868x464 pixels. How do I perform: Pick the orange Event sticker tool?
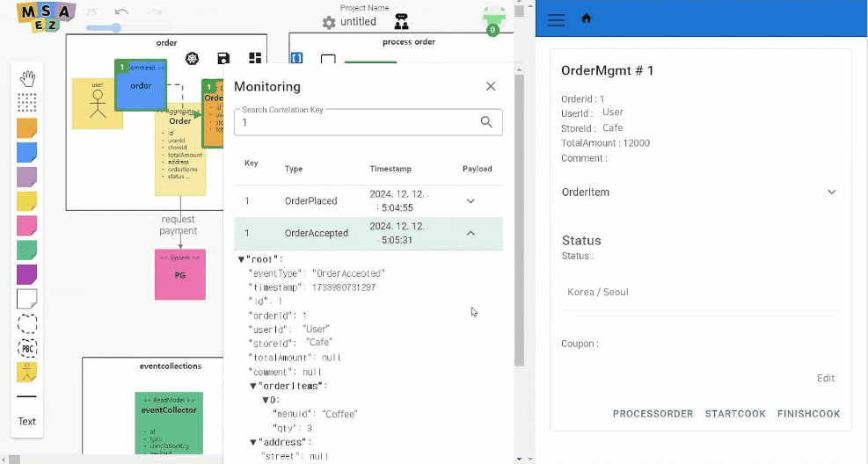pyautogui.click(x=27, y=128)
